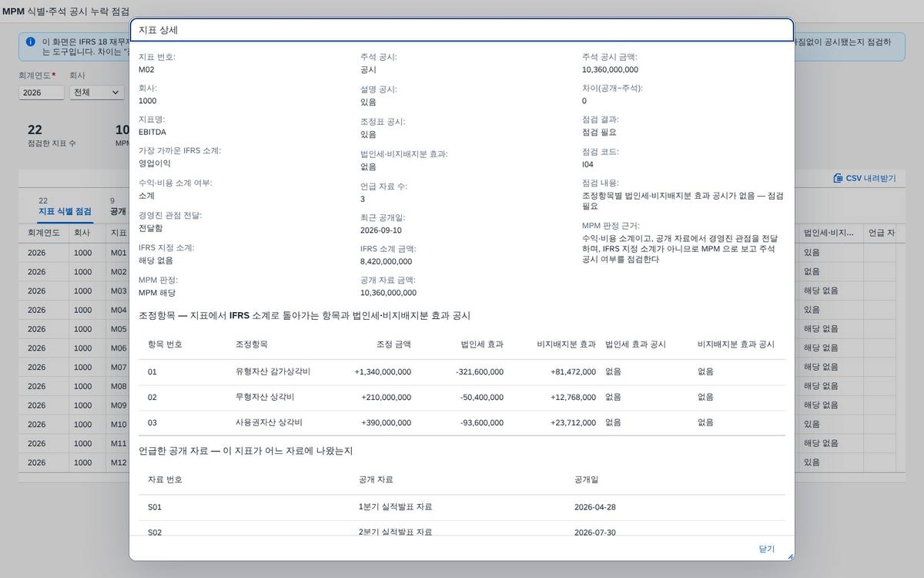Click the 회계연도 input field with 2026
Screen dimensions: 924x578
click(42, 92)
